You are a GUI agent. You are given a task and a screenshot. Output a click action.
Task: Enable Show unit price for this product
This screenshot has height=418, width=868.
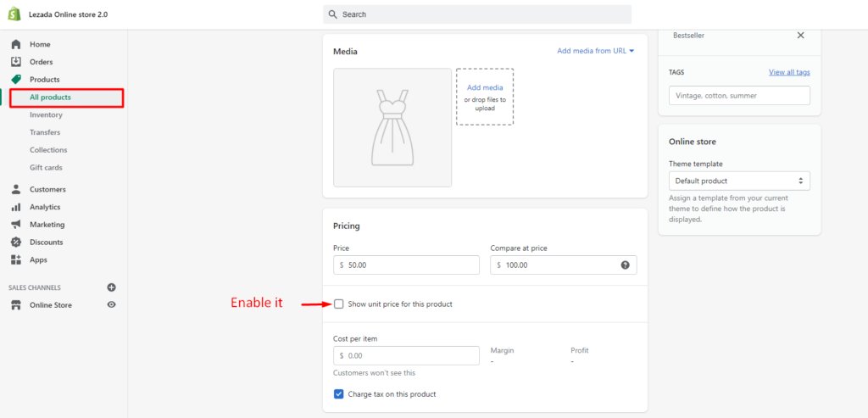tap(339, 304)
